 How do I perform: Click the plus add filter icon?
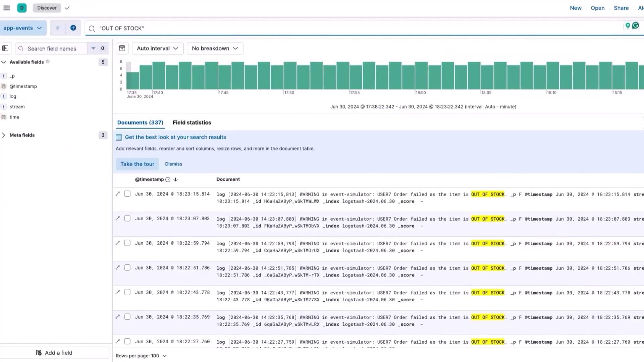click(x=73, y=28)
